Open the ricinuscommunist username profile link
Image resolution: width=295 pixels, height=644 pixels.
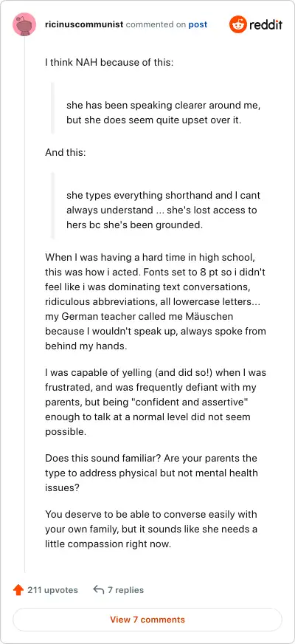tap(84, 24)
